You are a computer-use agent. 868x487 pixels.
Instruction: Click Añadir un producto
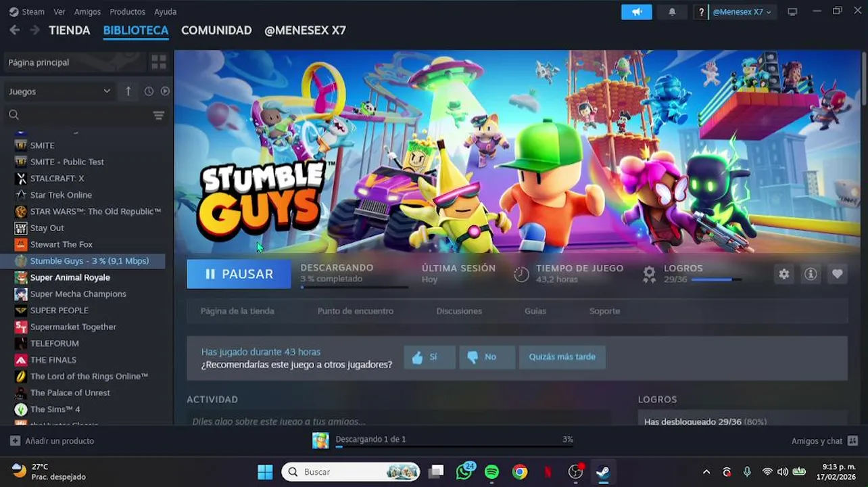[x=52, y=441]
